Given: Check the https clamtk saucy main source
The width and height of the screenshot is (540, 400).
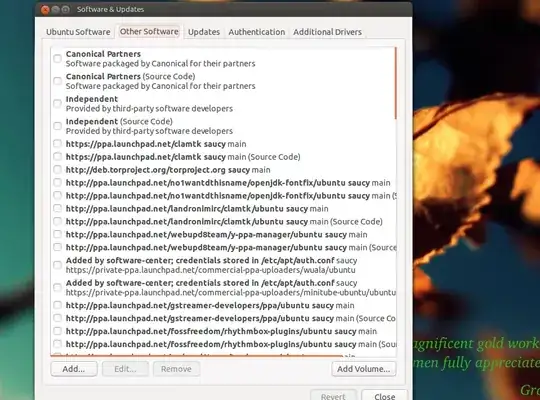Looking at the screenshot, I should pyautogui.click(x=58, y=144).
